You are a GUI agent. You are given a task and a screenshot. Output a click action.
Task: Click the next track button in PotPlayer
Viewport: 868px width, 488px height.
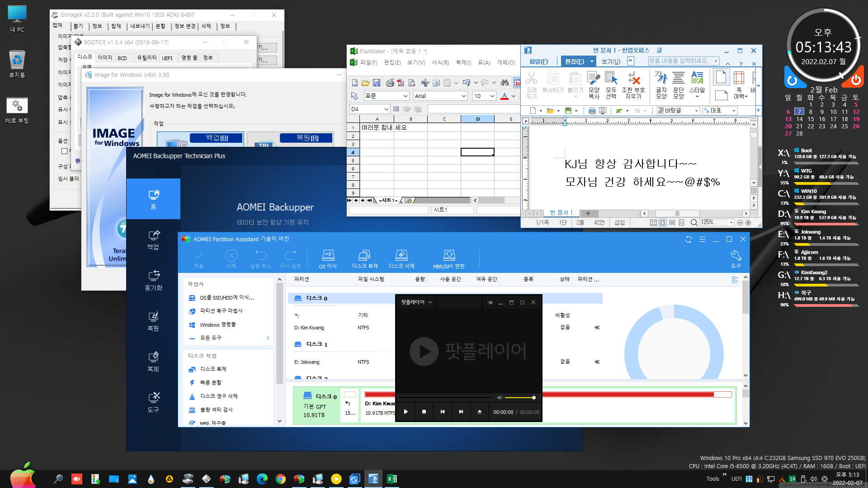click(x=461, y=412)
